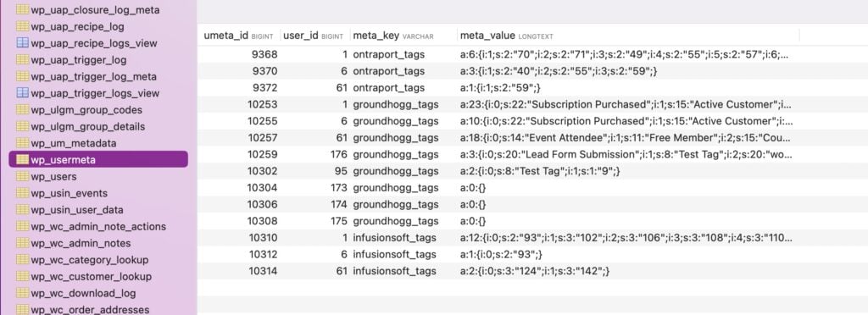Click the wp_wc_download_log table icon

[x=23, y=293]
